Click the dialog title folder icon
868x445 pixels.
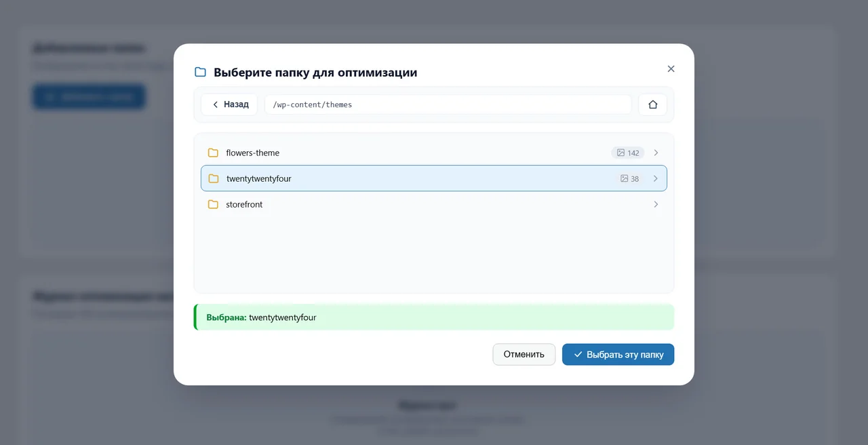[200, 72]
